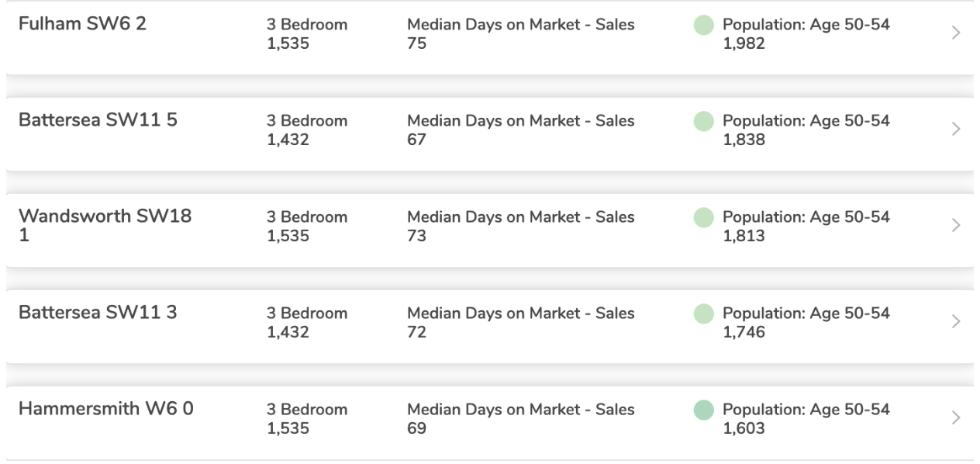The height and width of the screenshot is (464, 980).
Task: Select Battersea SW11 3 Median Days value 72
Action: (x=416, y=332)
